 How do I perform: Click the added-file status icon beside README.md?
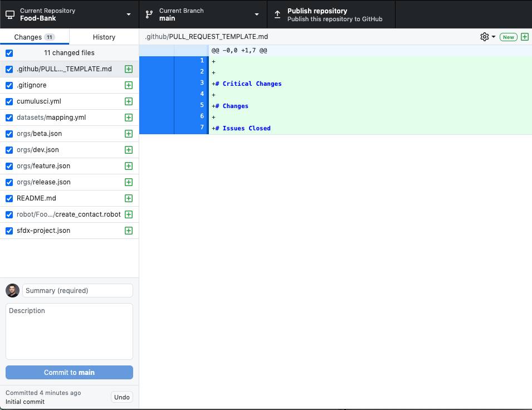click(x=128, y=198)
